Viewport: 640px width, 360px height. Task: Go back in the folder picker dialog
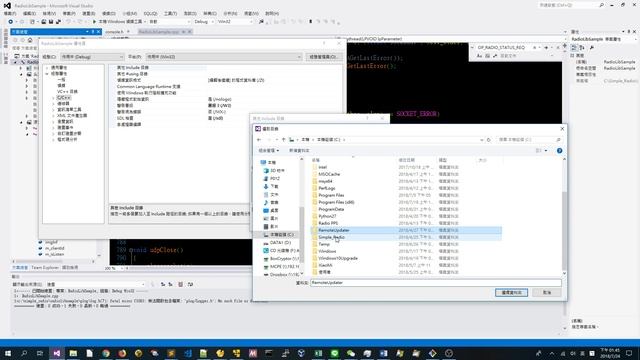coord(259,140)
